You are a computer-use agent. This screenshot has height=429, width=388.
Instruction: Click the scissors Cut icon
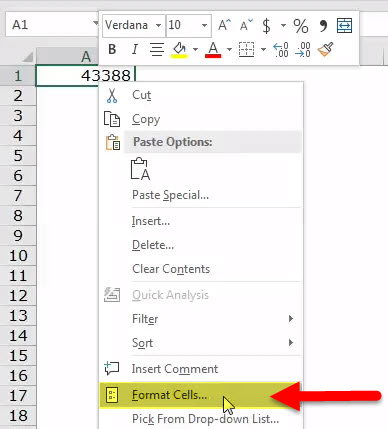click(112, 95)
